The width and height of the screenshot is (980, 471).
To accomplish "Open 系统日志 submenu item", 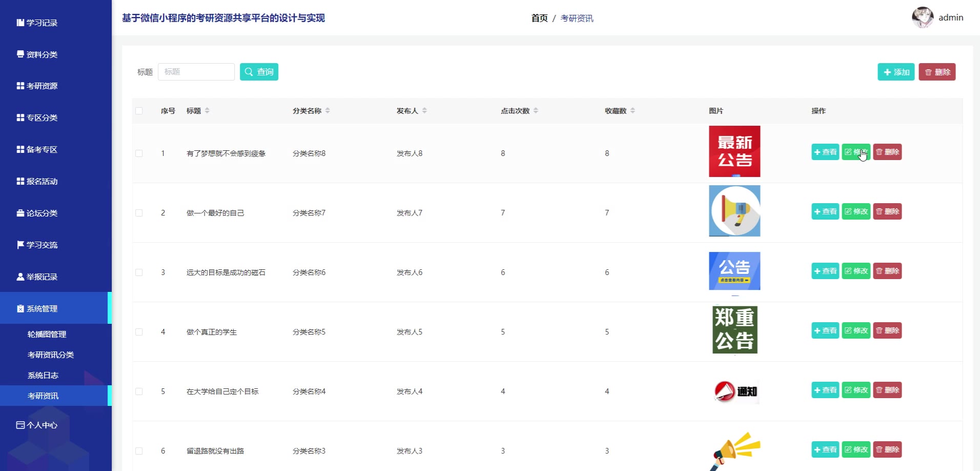I will click(x=43, y=375).
